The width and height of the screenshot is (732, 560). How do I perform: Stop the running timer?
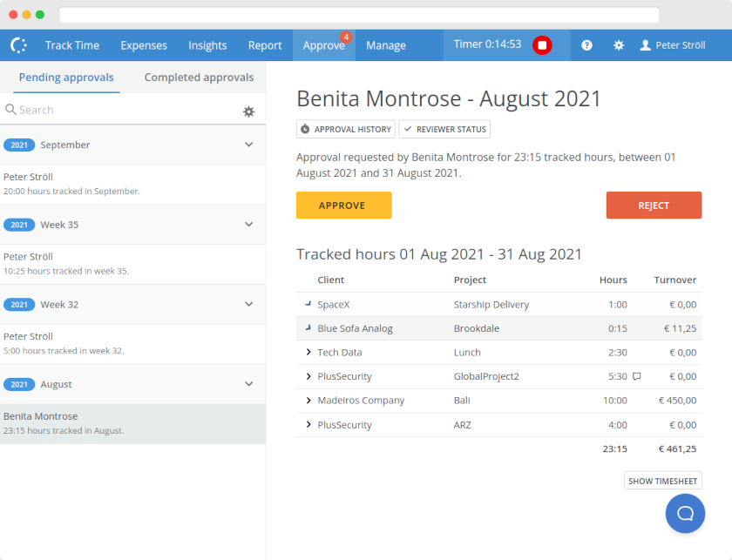pos(542,44)
